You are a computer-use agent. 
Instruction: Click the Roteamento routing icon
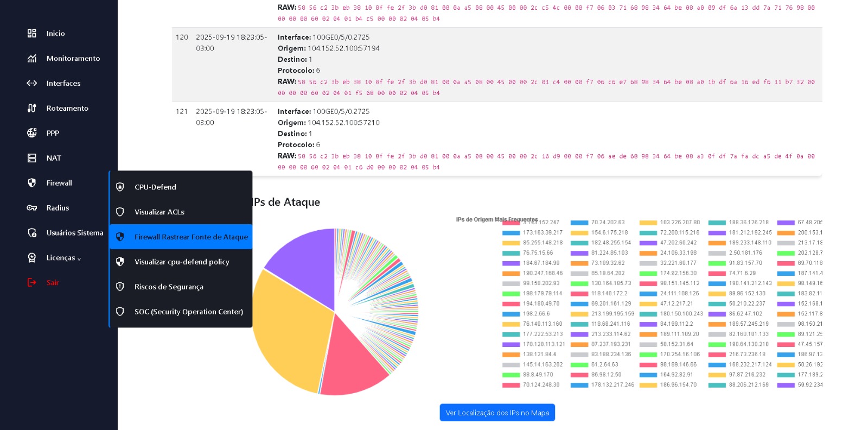pyautogui.click(x=32, y=109)
